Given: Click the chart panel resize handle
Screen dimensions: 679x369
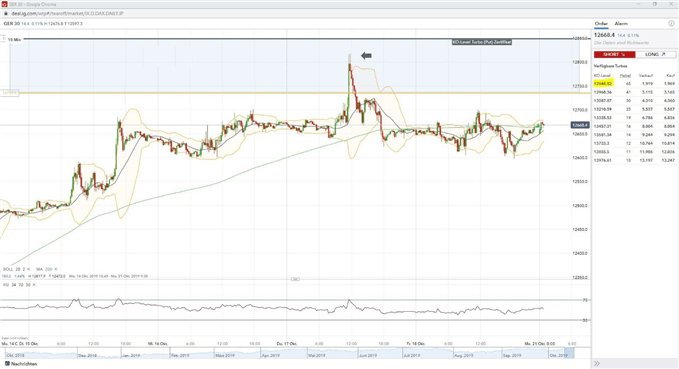Looking at the screenshot, I should click(x=295, y=279).
